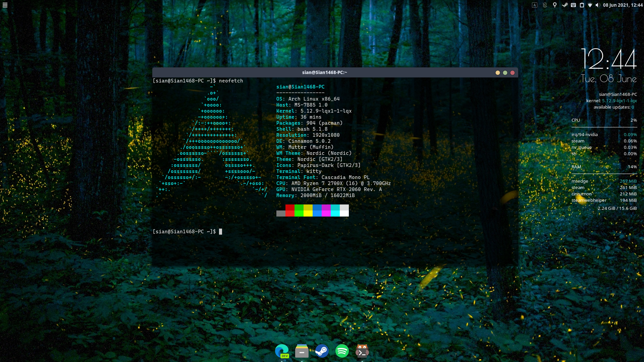Click the bright yellow neofetch color block
The image size is (644, 362).
point(308,214)
